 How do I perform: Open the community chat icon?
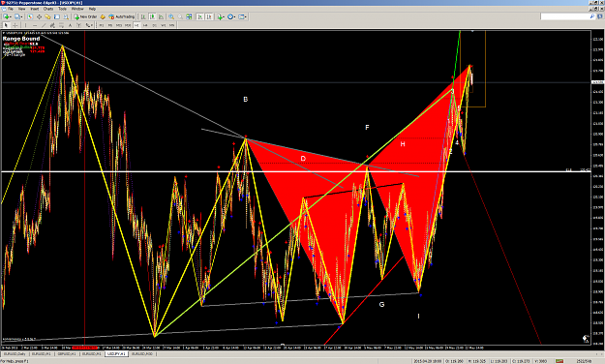tap(600, 16)
